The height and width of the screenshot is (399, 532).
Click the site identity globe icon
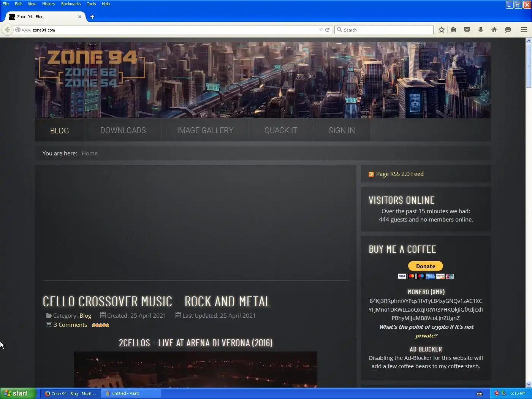pyautogui.click(x=17, y=30)
